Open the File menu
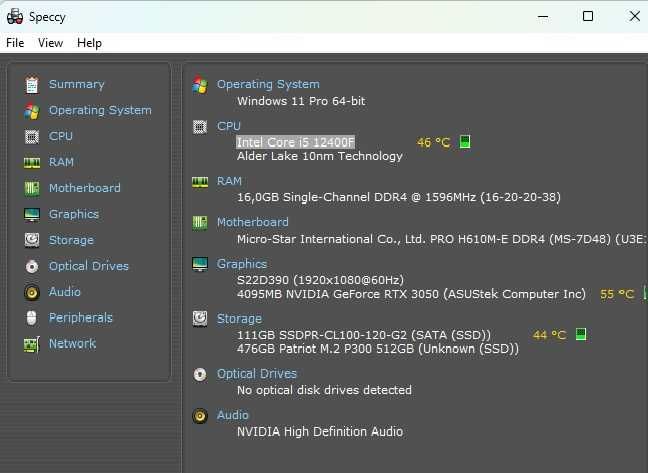The image size is (648, 473). [15, 43]
